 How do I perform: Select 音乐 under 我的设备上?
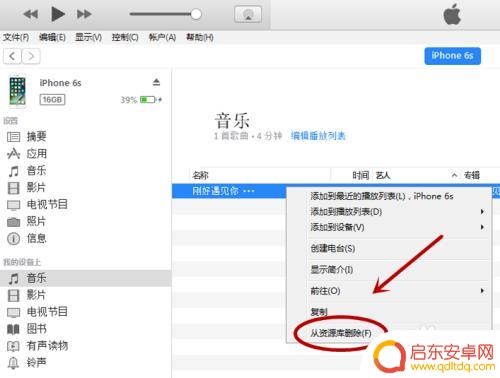85,278
